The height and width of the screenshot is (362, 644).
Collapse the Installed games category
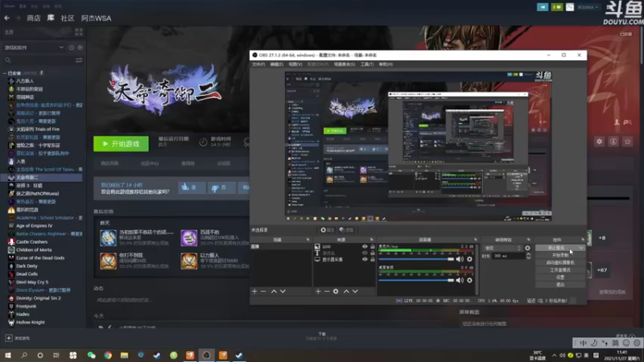[5, 73]
